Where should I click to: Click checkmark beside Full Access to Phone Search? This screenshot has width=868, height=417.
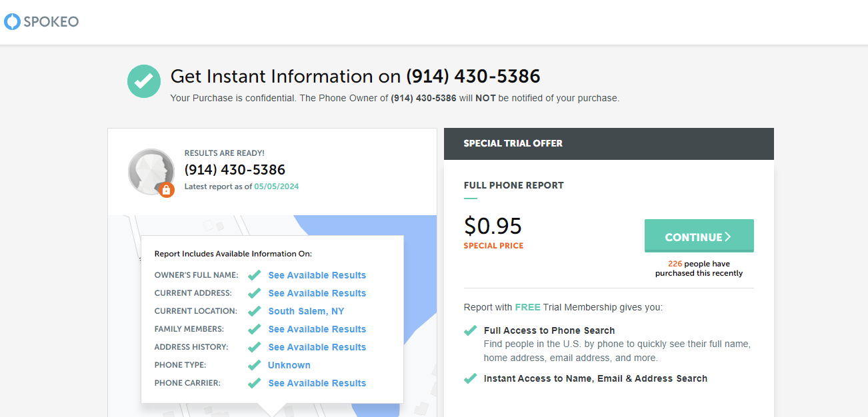(x=471, y=330)
